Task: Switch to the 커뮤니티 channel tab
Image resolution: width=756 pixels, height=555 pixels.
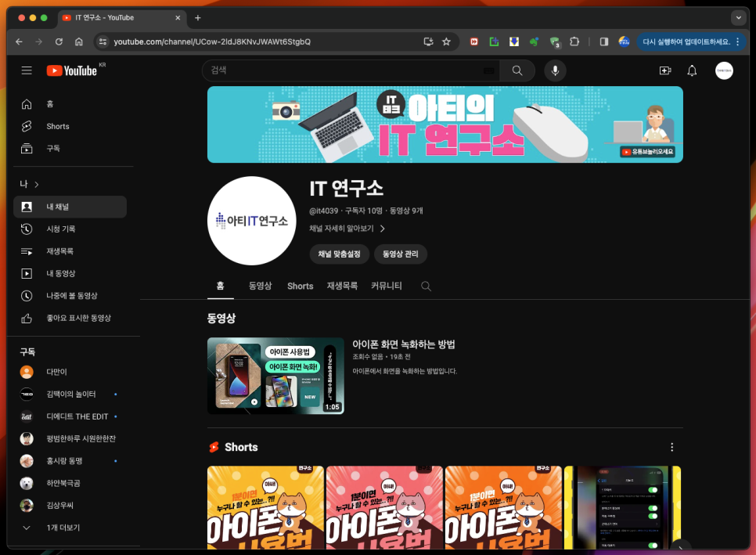Action: 386,286
